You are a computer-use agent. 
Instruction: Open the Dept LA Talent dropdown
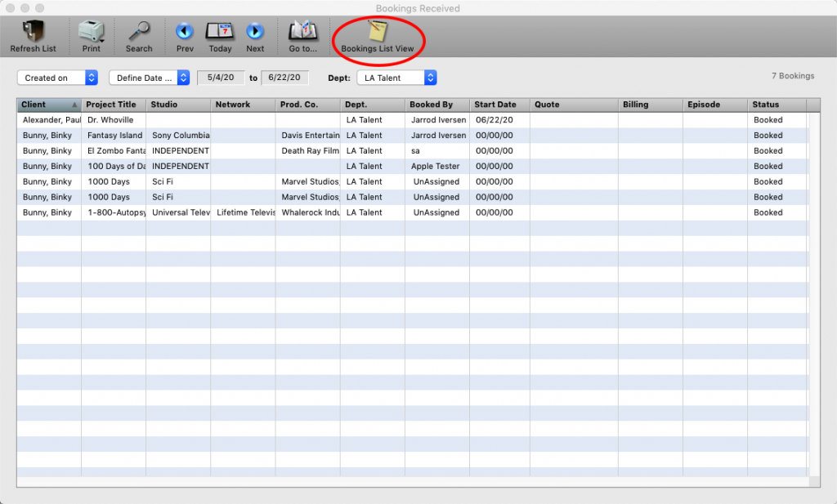(x=396, y=78)
